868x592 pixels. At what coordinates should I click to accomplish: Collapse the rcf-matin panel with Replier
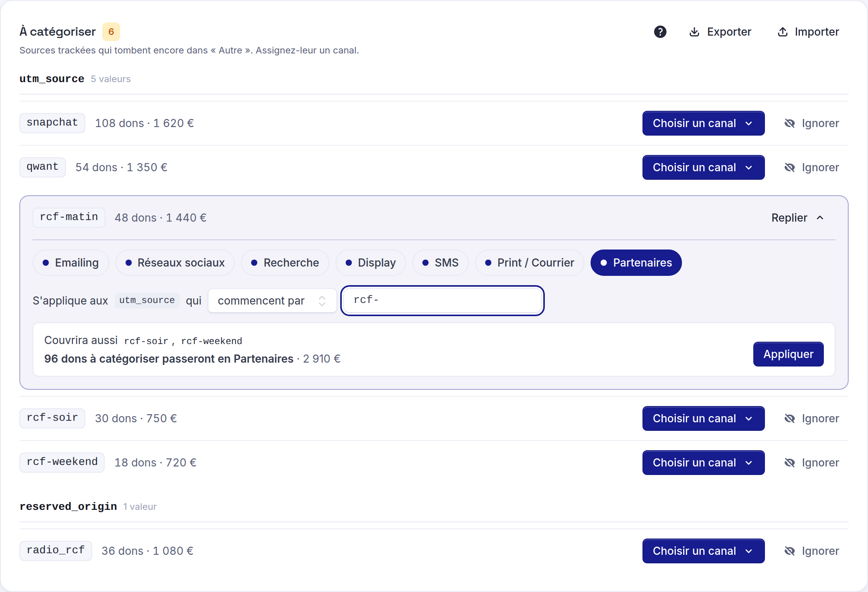coord(798,218)
